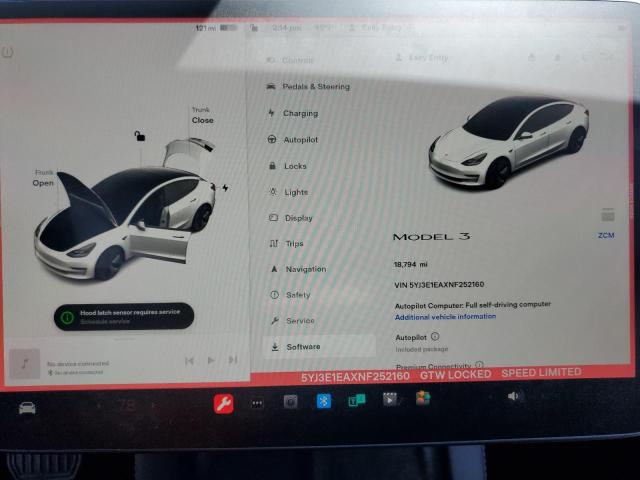Go to the Locks settings
Viewport: 640px width, 480px height.
tap(288, 166)
